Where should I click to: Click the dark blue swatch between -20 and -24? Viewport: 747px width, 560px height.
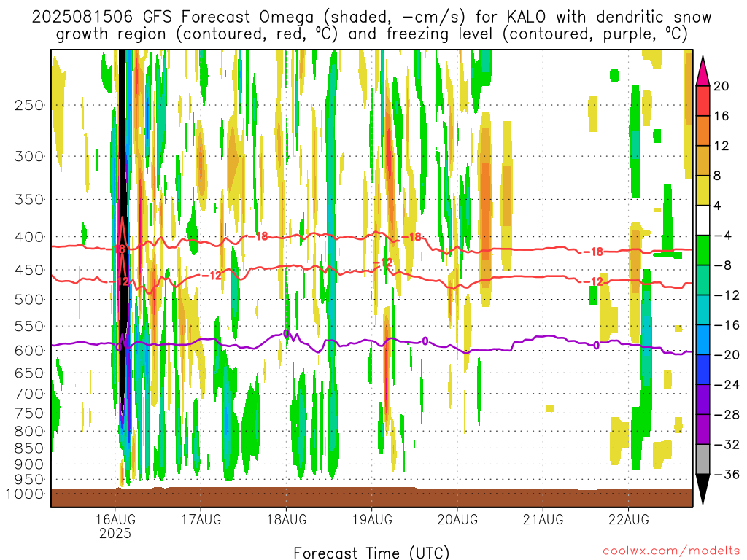click(x=703, y=370)
